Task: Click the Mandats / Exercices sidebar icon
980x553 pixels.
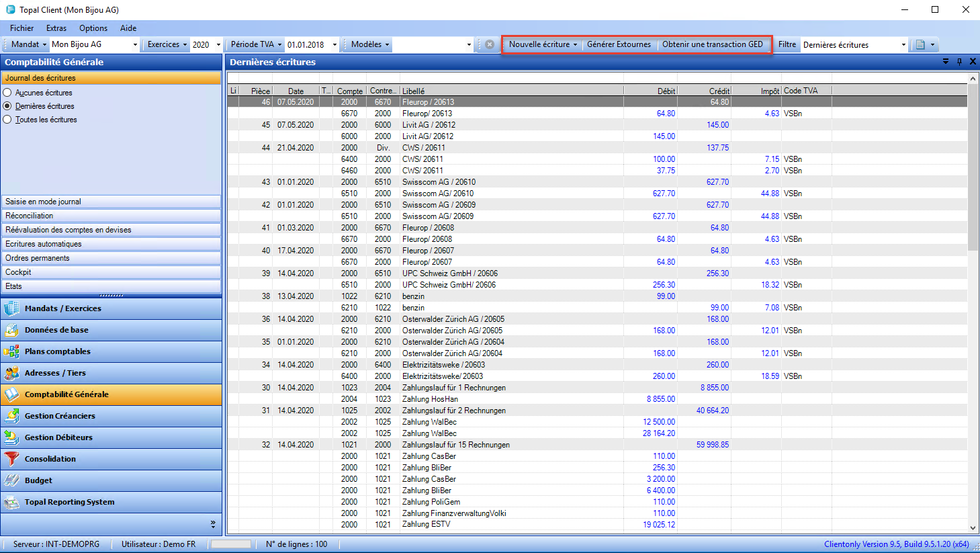Action: (11, 308)
